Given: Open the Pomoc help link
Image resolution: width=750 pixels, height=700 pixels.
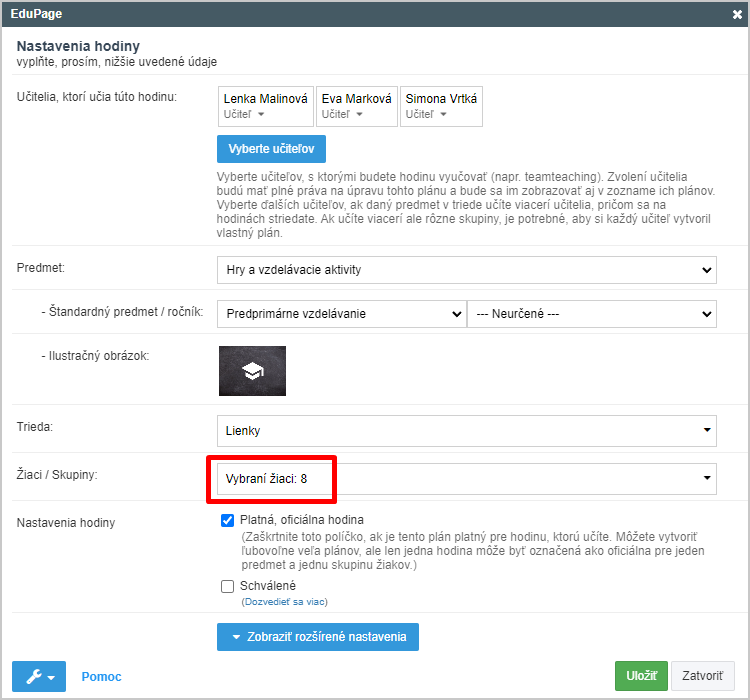Looking at the screenshot, I should pyautogui.click(x=101, y=677).
